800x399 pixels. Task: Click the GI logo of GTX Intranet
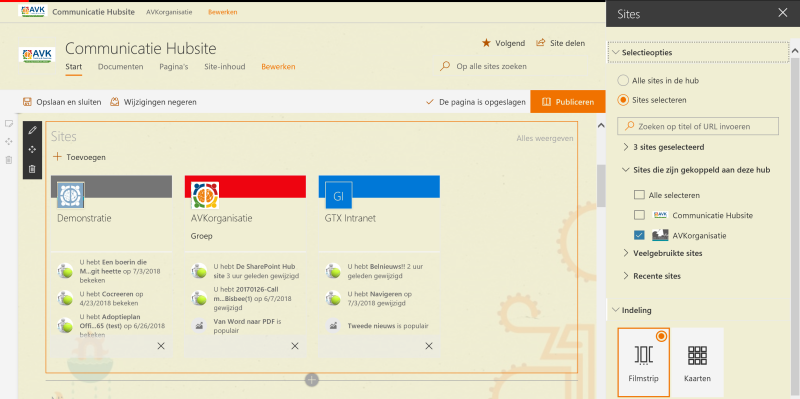[339, 196]
